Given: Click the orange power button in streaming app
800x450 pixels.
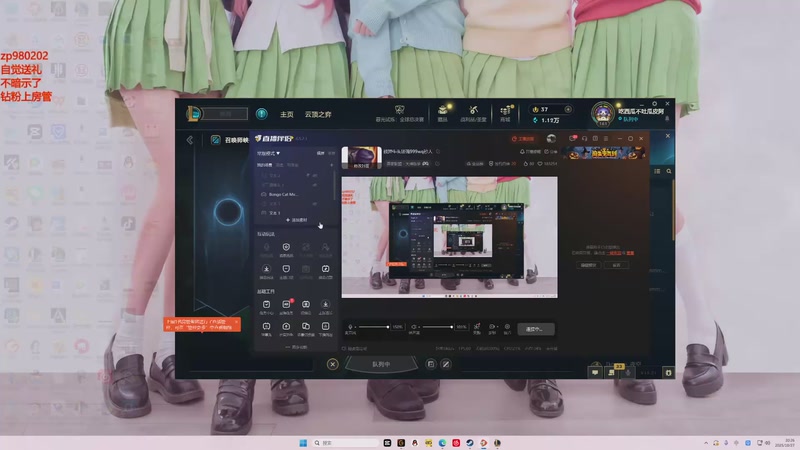Looking at the screenshot, I should click(x=523, y=139).
